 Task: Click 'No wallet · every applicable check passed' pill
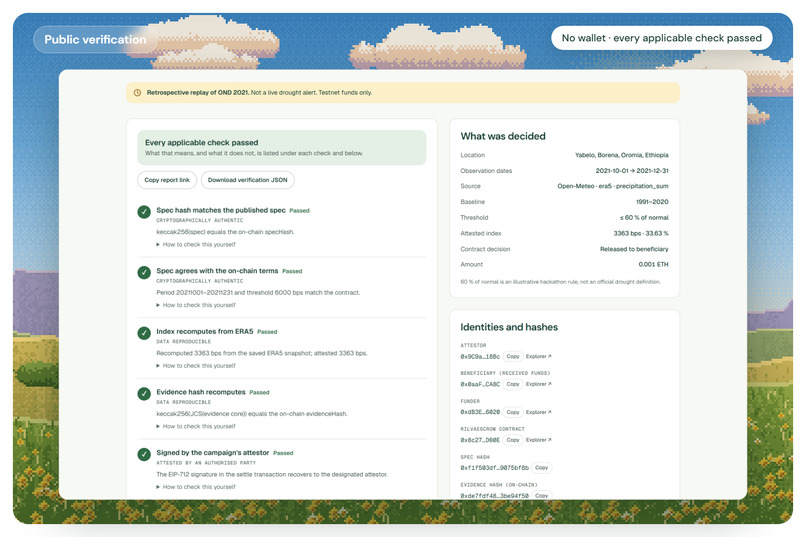[x=662, y=38]
